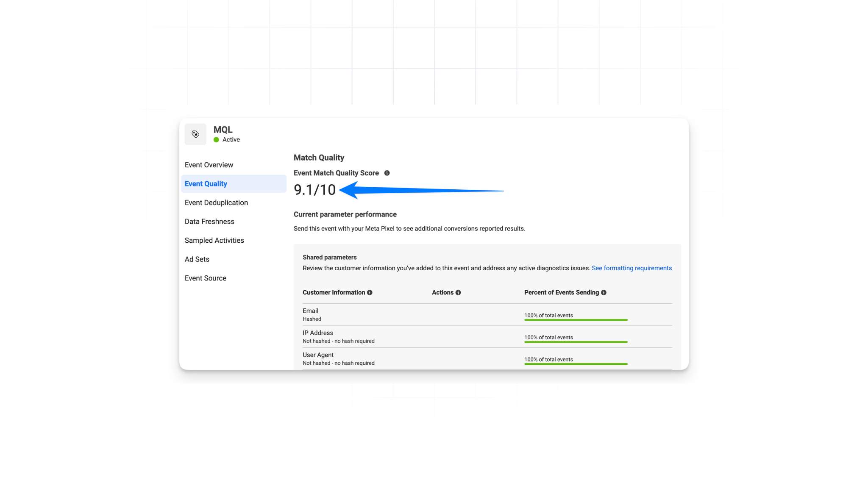Click '100% of total events' in Email row
Screen dimensions: 868x488
coord(548,316)
